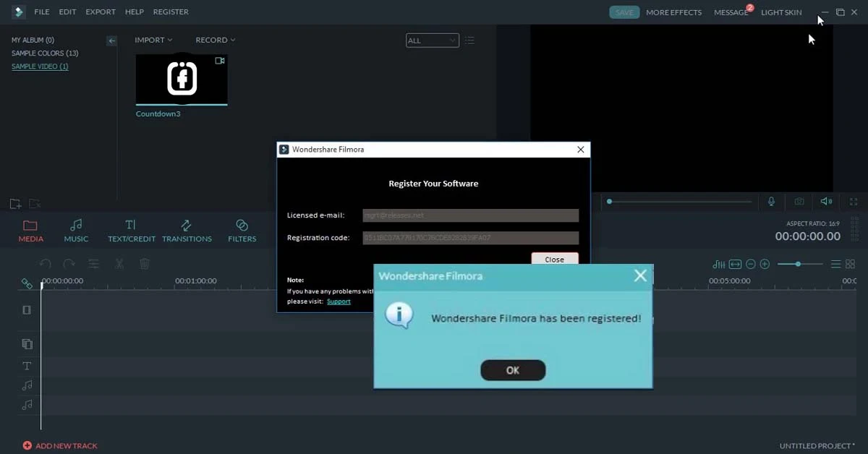Toggle the timeline link/snap icon
The height and width of the screenshot is (454, 868).
point(27,283)
